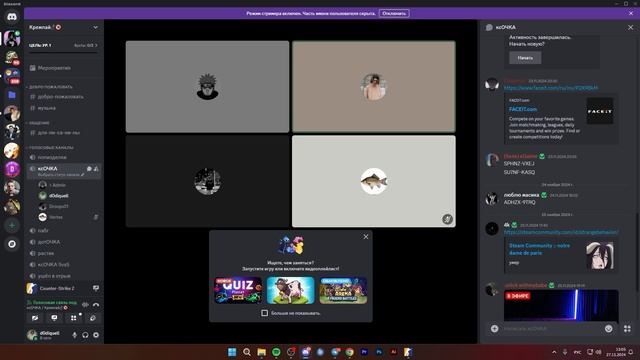Click invite icon on active voice channel
Image resolution: width=640 pixels, height=360 pixels.
[x=96, y=169]
